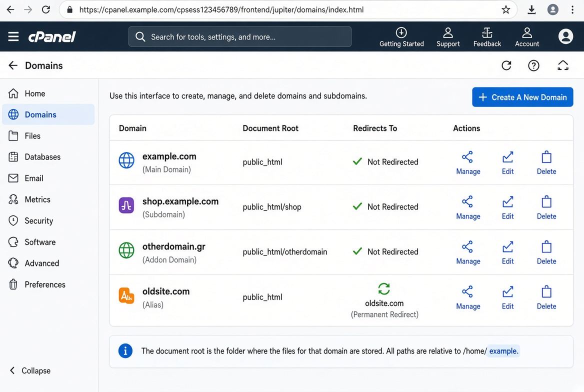
Task: Edit oldsite.com alias
Action: tap(507, 297)
